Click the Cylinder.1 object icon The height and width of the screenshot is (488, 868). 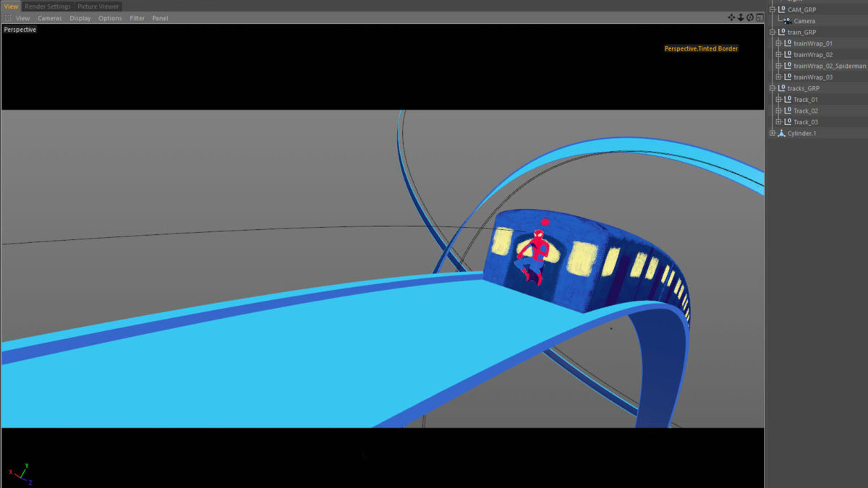[781, 133]
